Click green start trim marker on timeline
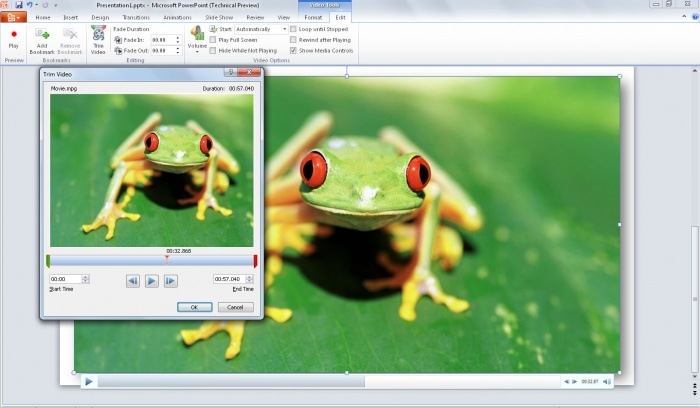The width and height of the screenshot is (700, 408). (x=48, y=261)
